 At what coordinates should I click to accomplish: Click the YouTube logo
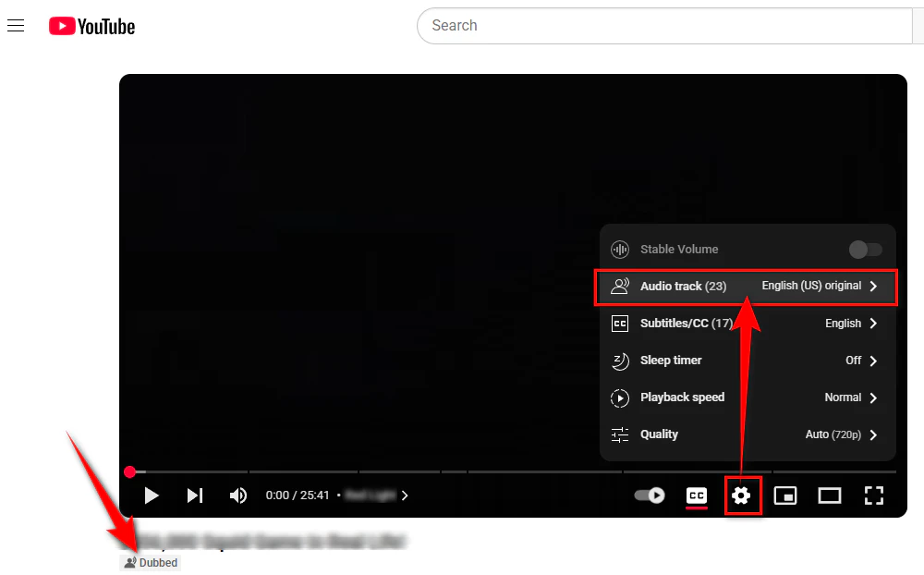91,26
